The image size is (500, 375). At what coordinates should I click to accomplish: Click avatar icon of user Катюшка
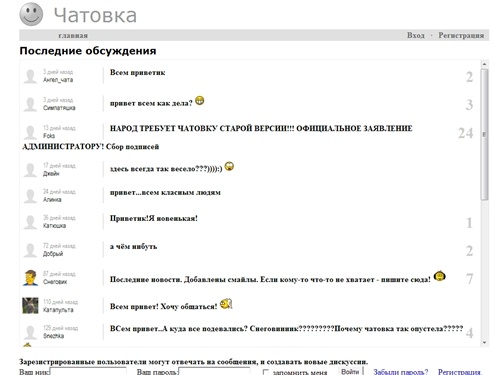coord(30,222)
